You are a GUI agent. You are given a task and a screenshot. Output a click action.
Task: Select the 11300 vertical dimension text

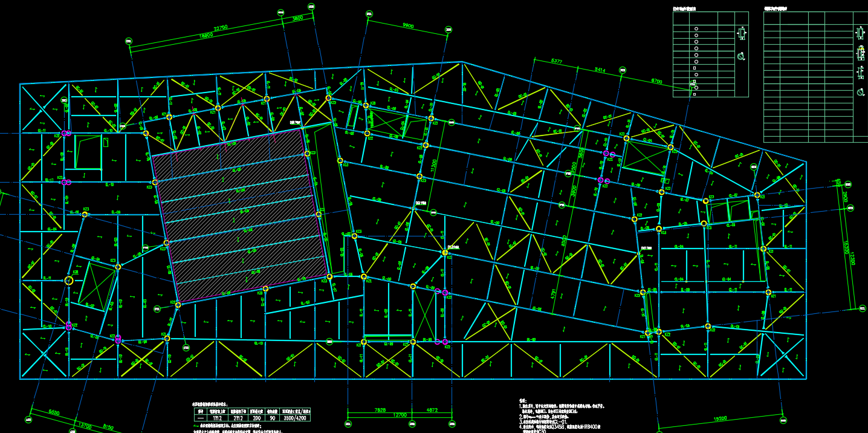433,165
